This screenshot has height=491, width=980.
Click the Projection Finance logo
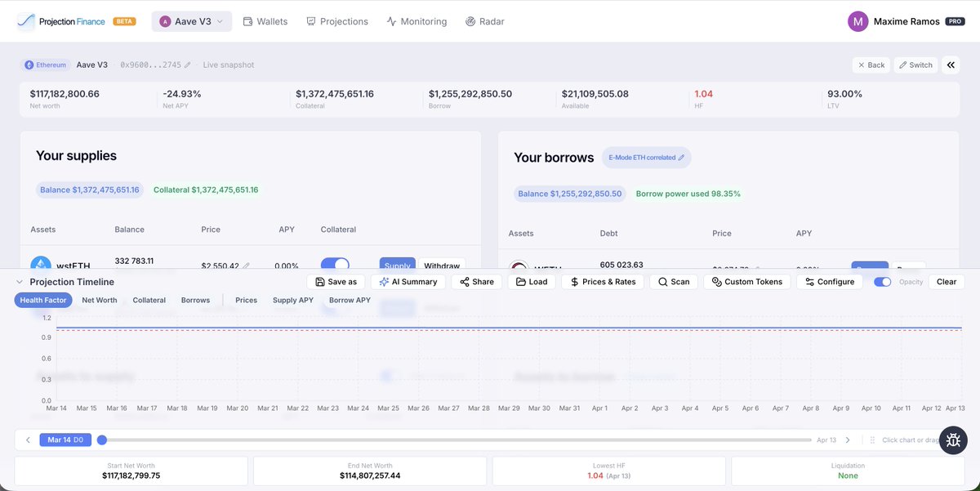[61, 21]
